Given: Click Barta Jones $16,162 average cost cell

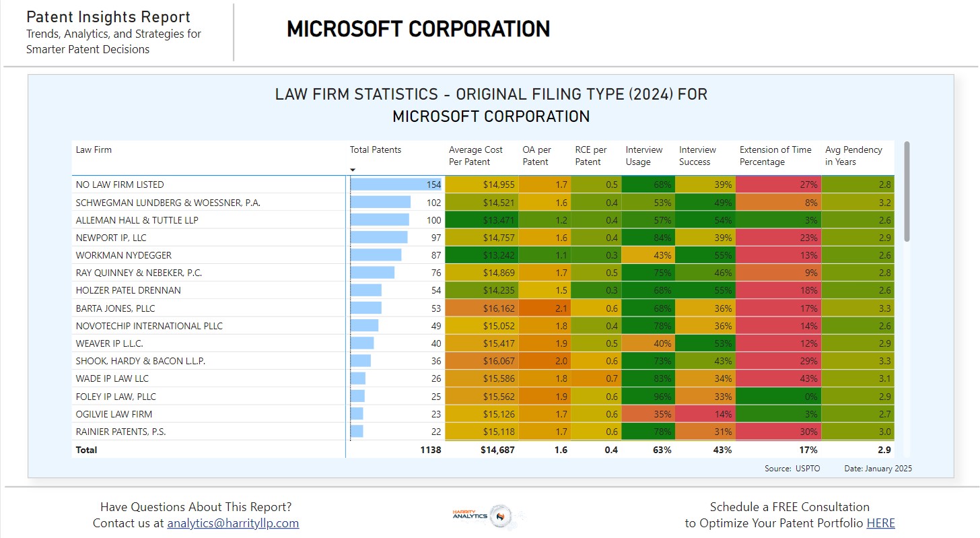Looking at the screenshot, I should (481, 308).
